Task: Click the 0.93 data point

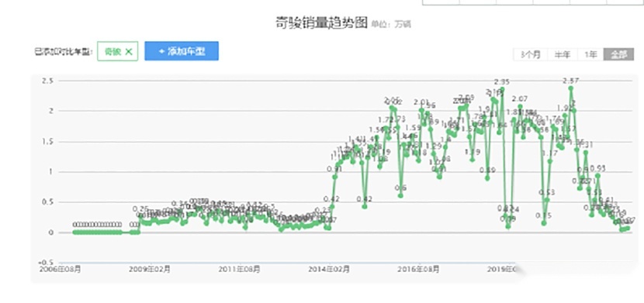Action: pos(597,175)
